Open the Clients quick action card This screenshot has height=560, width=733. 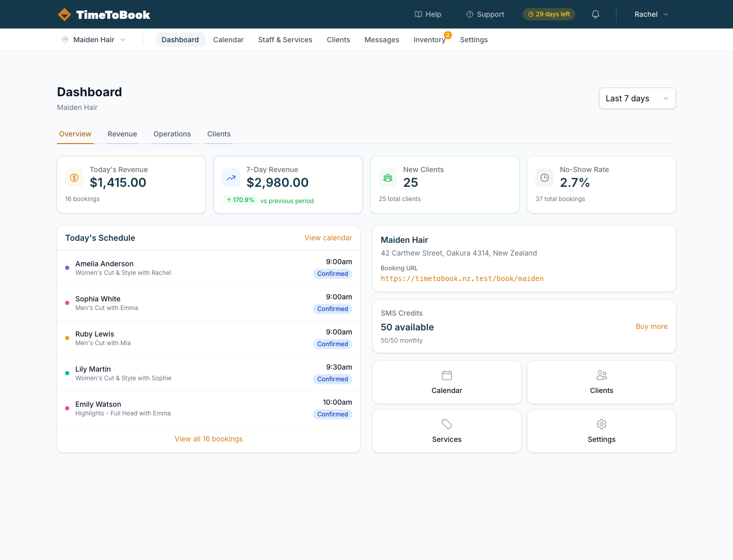pyautogui.click(x=601, y=382)
